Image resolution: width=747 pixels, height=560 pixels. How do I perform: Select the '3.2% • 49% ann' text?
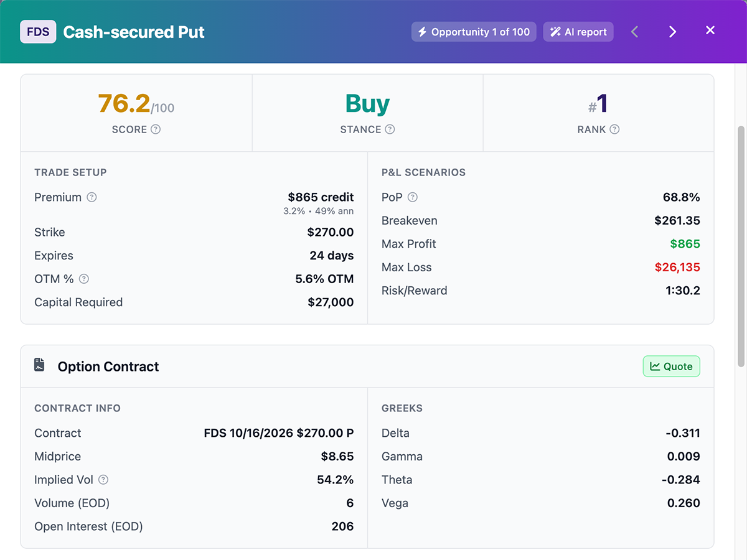coord(318,211)
